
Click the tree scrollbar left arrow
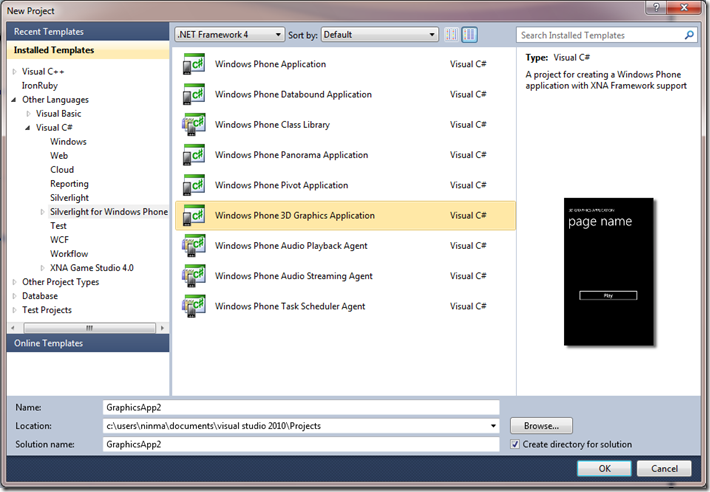click(x=13, y=328)
